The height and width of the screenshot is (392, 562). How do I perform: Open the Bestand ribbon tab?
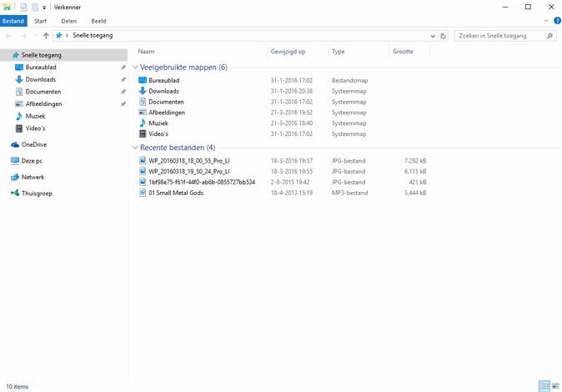[x=13, y=21]
